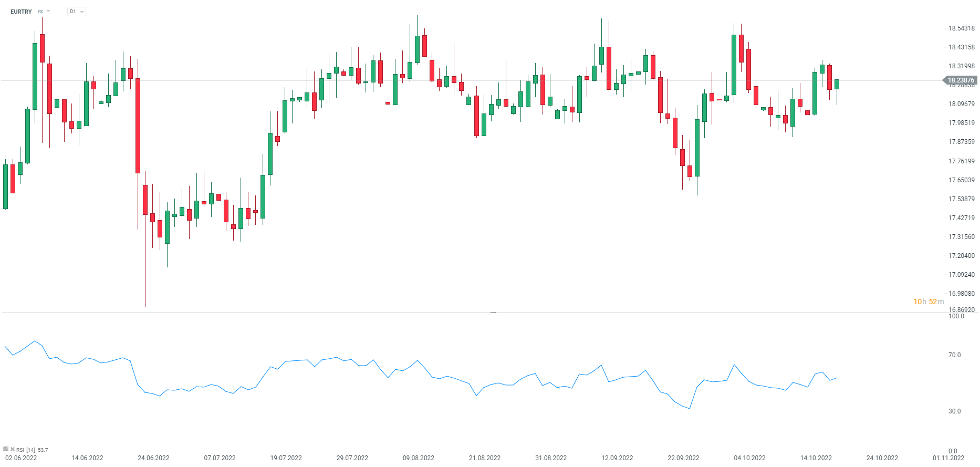Expand the FX symbol dropdown arrow
The height and width of the screenshot is (467, 980).
pyautogui.click(x=48, y=11)
